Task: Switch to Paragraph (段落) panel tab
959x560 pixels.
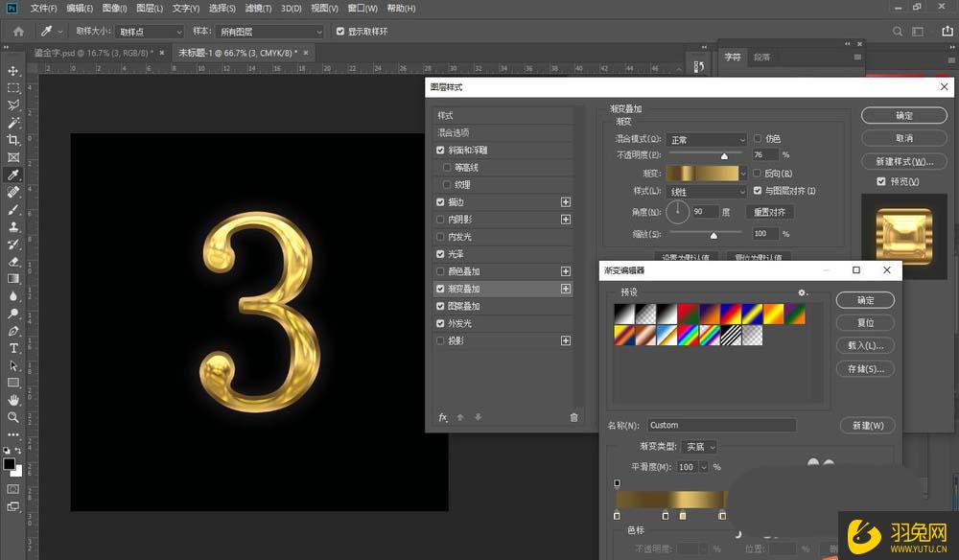Action: click(x=762, y=57)
